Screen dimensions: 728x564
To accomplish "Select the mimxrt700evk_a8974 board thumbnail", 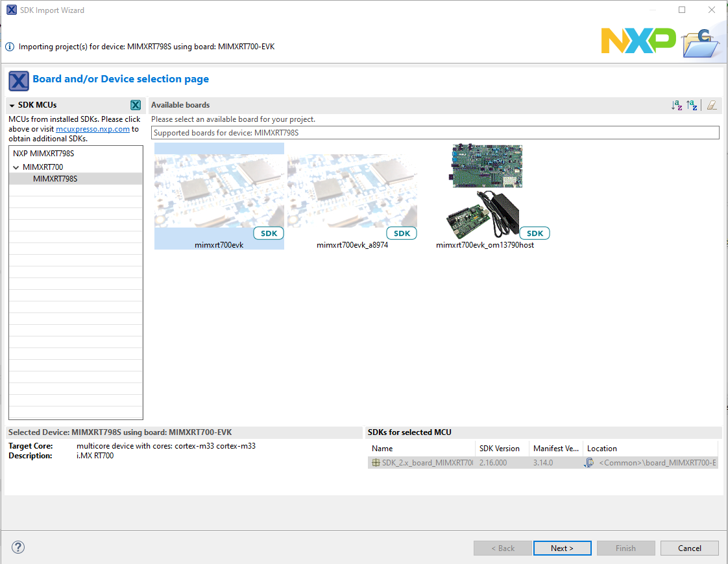I will [352, 191].
